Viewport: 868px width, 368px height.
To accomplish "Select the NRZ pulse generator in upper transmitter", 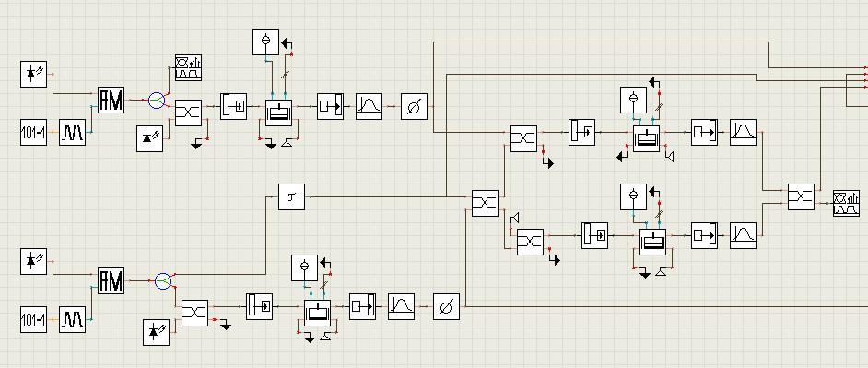I will [72, 133].
